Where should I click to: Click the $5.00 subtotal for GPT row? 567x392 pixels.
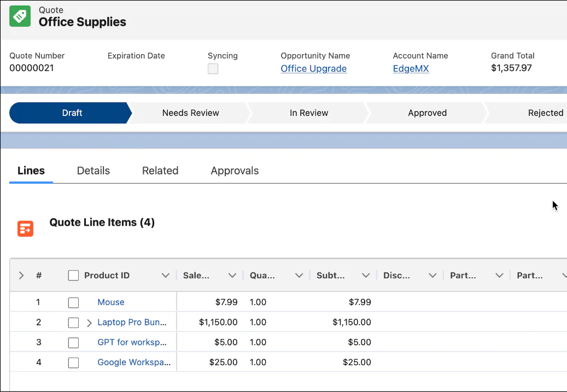359,342
